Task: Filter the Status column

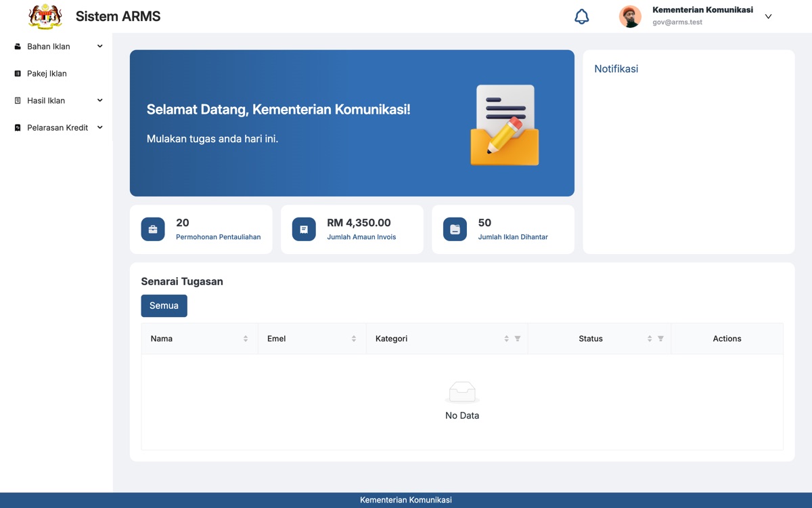Action: coord(660,339)
